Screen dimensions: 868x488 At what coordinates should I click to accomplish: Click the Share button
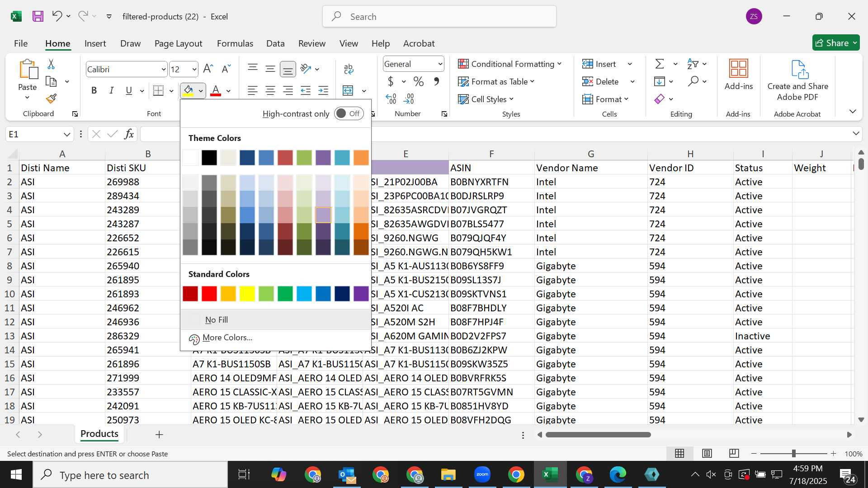click(836, 43)
